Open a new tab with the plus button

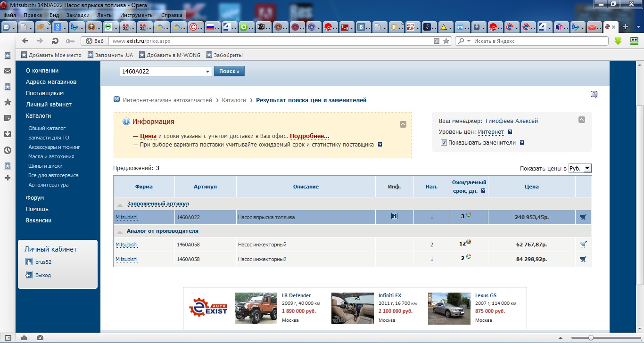(625, 27)
